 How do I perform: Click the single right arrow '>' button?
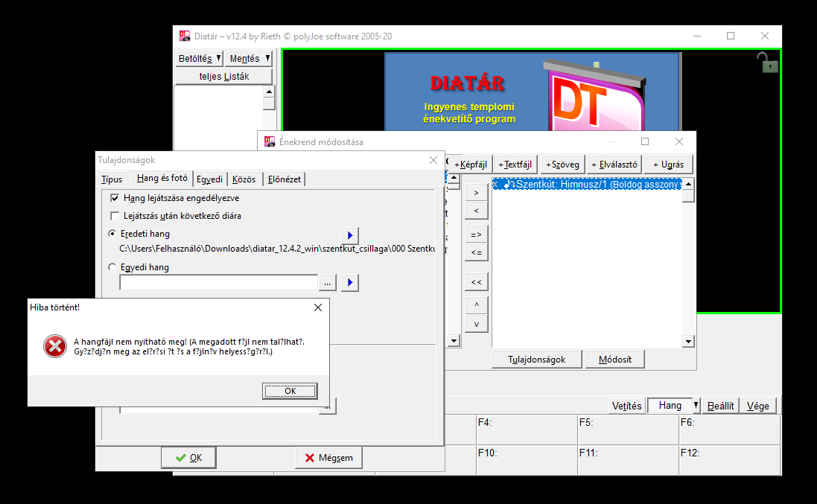(x=476, y=193)
